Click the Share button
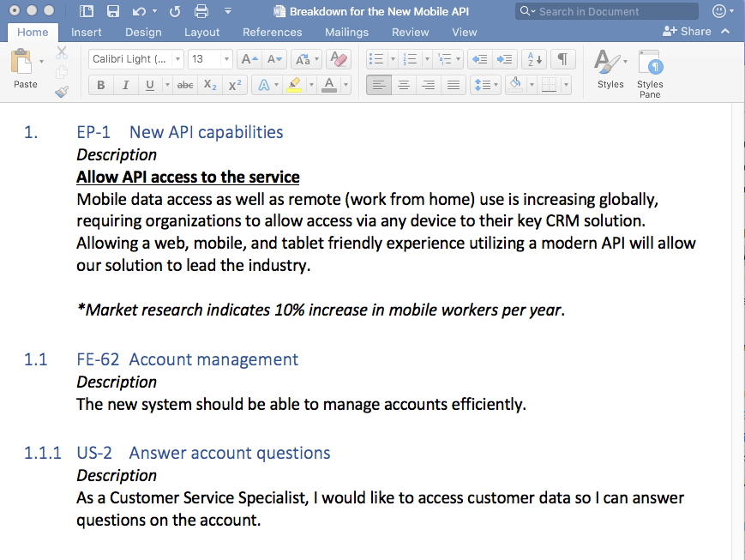 pos(687,32)
